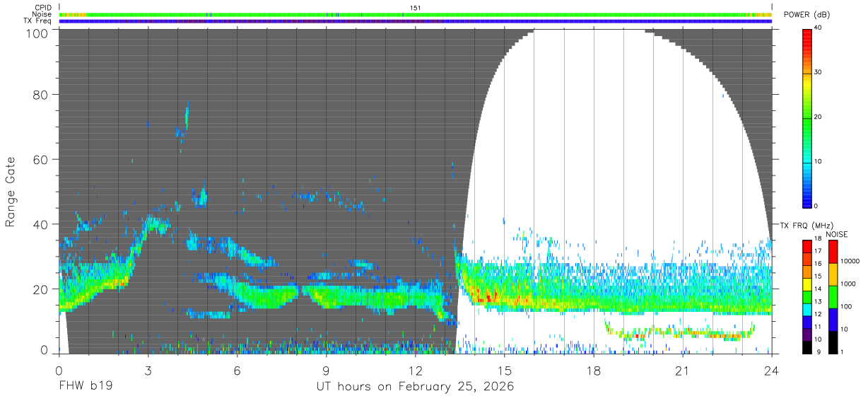Screen dimensions: 868x401
Task: Click the 'CPID' row label
Action: [x=43, y=8]
